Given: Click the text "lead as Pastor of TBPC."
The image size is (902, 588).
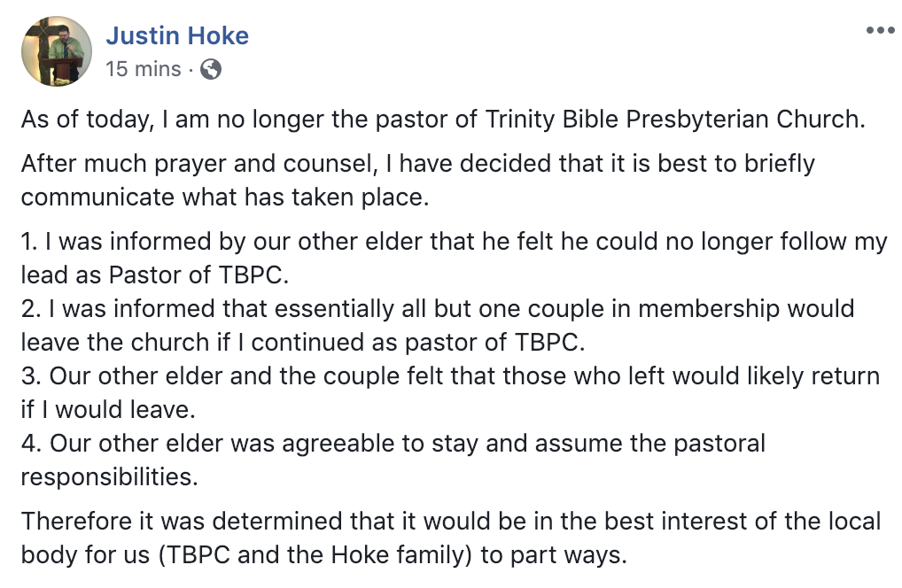Looking at the screenshot, I should point(155,275).
